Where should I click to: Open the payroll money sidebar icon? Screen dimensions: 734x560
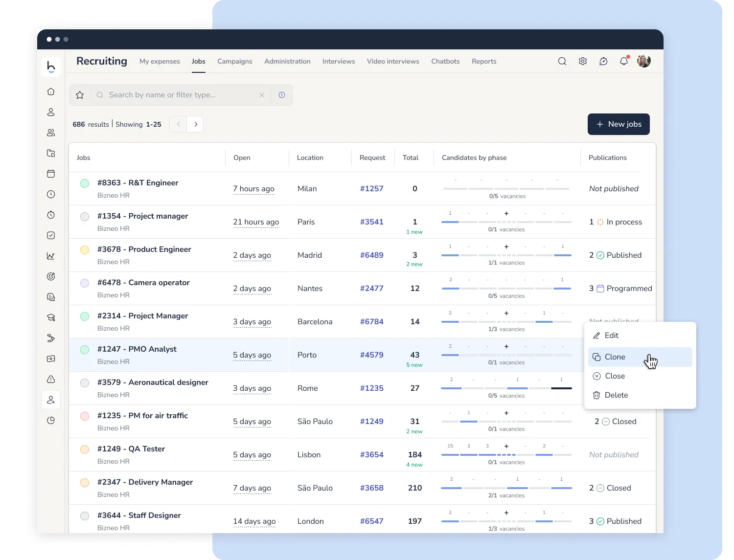click(51, 358)
